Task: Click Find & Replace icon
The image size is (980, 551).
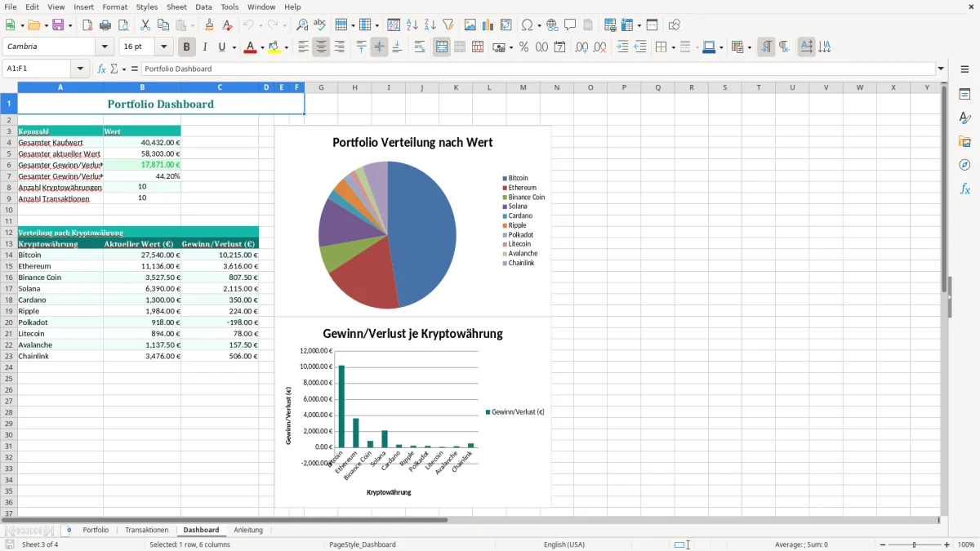Action: click(302, 25)
